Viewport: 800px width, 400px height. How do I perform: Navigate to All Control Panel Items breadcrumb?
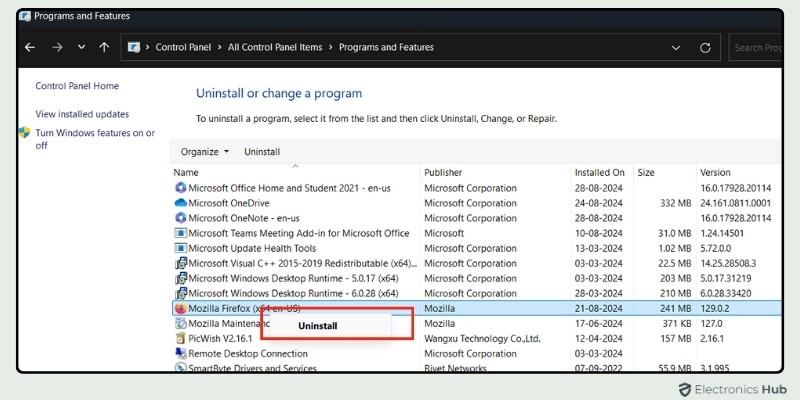275,47
